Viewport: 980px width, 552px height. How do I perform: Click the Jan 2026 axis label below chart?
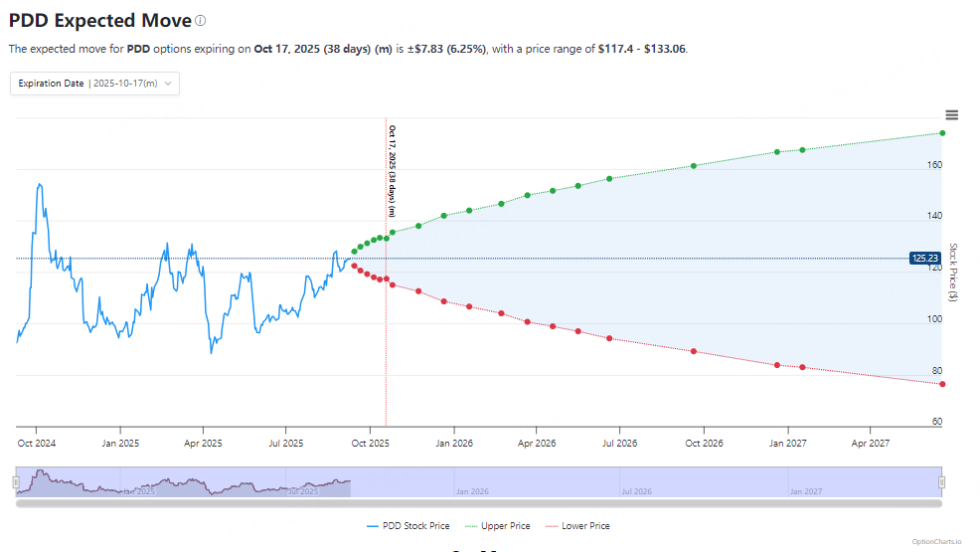pos(454,444)
